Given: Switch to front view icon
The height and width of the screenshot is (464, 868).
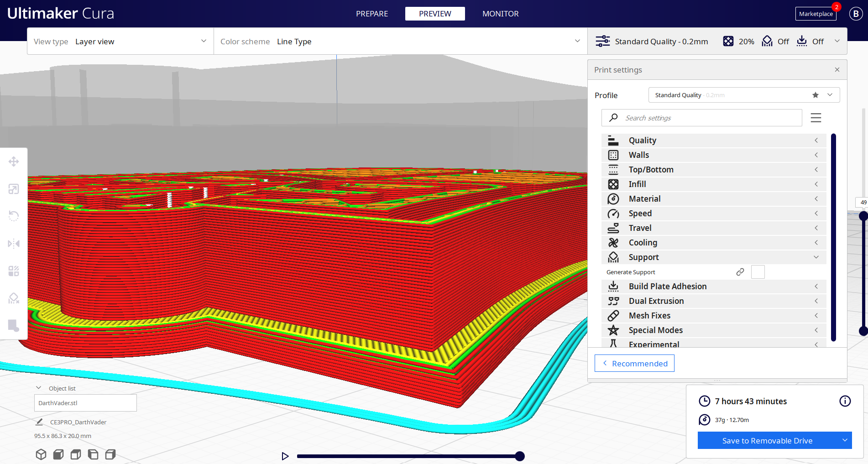Looking at the screenshot, I should click(58, 454).
